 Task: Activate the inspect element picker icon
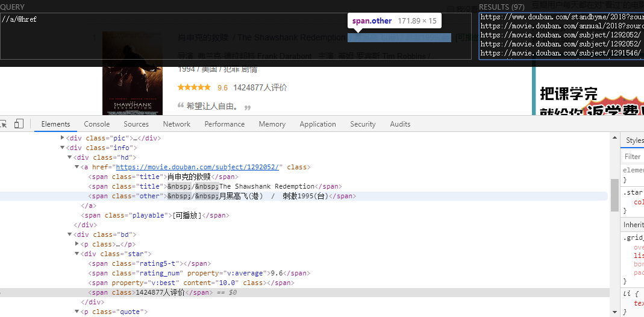(3, 124)
